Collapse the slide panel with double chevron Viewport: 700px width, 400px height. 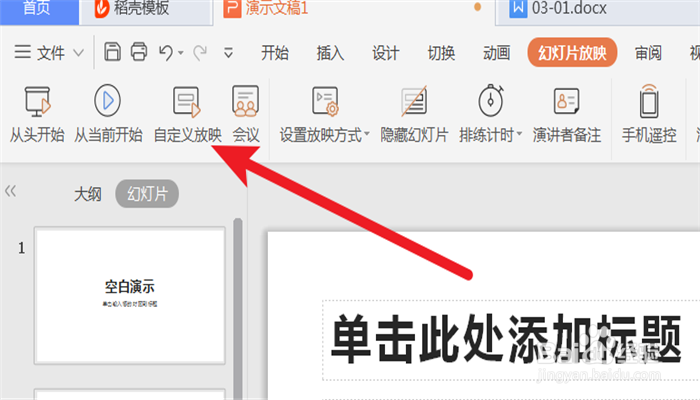(10, 191)
